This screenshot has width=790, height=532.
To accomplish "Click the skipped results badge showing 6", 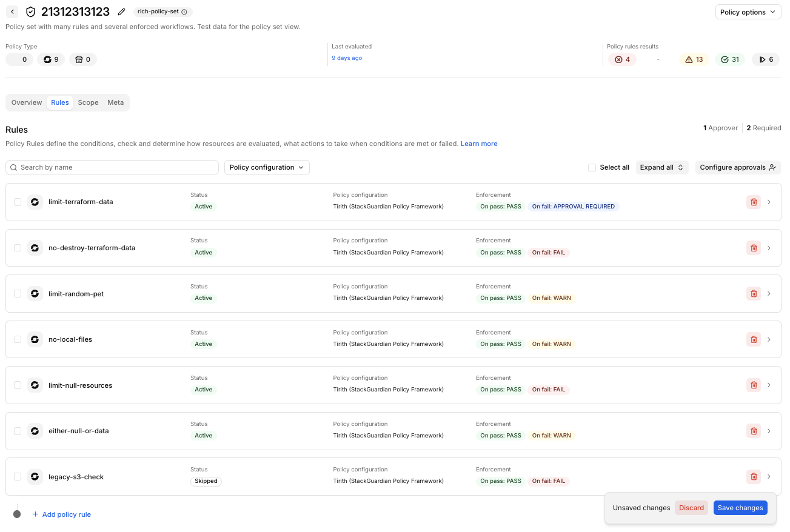I will click(766, 59).
